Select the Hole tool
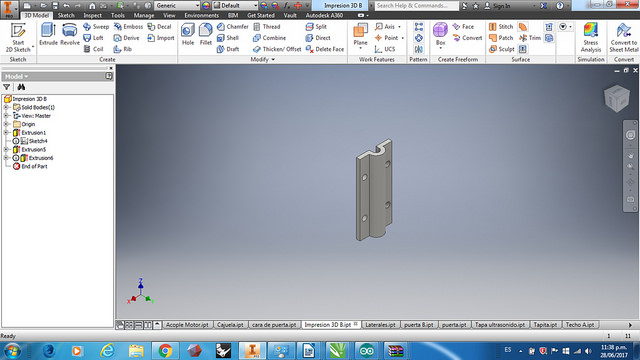 (x=188, y=34)
